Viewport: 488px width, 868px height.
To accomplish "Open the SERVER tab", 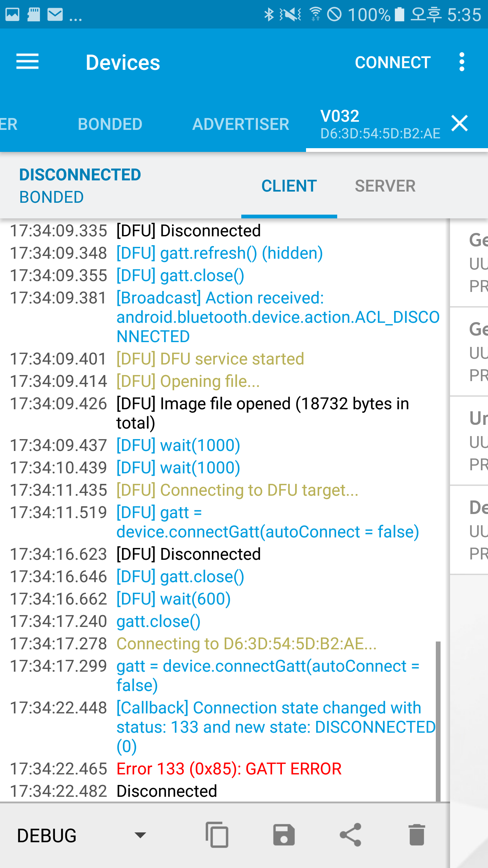I will [385, 186].
